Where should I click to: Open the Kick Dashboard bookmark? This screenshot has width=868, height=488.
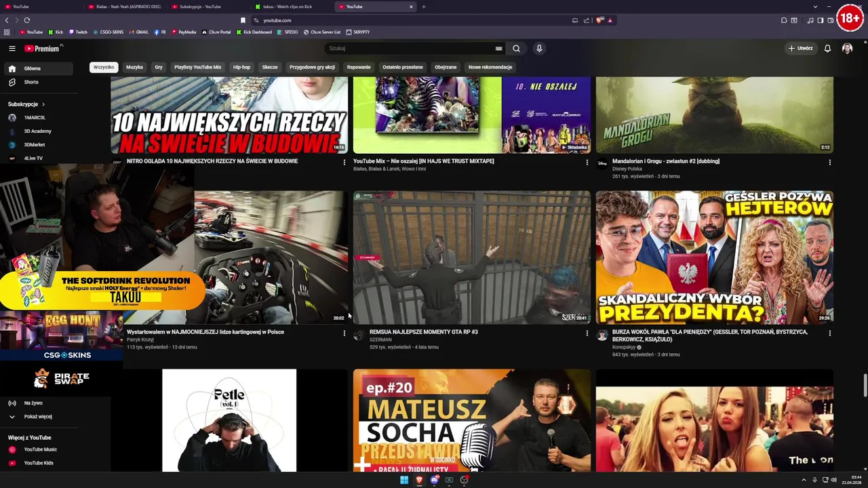click(254, 32)
